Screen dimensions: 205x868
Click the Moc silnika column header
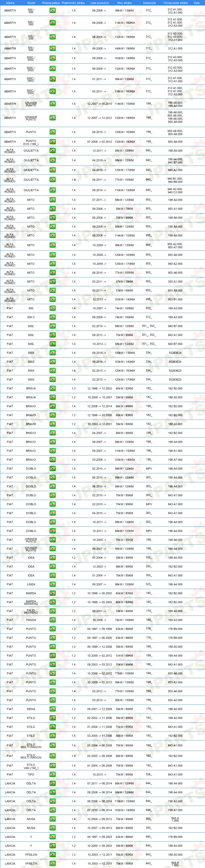[x=125, y=3]
